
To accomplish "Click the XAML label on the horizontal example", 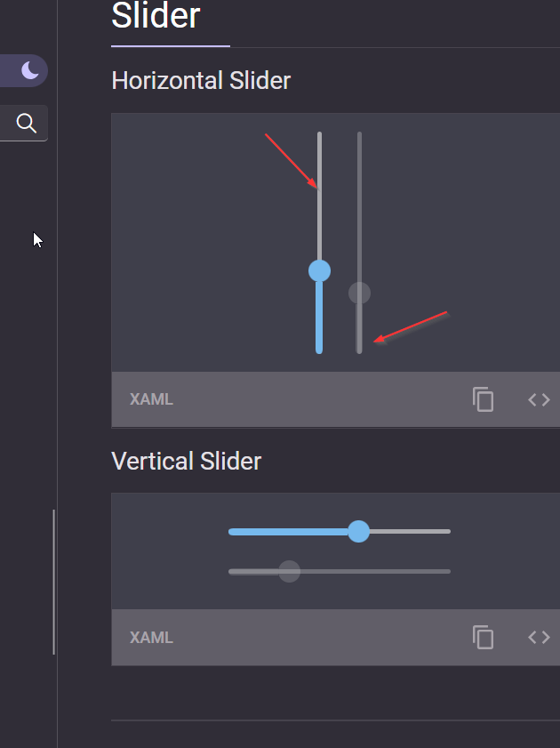I will tap(150, 399).
